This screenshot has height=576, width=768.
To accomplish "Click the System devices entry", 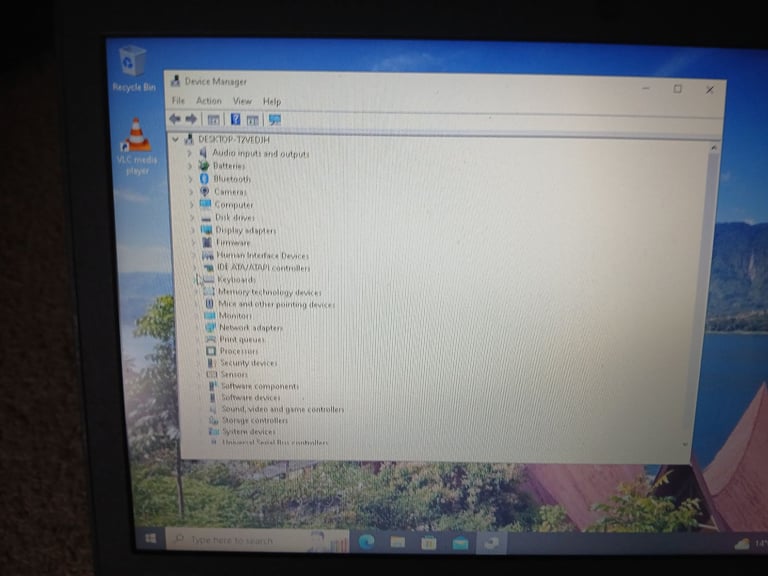I will pyautogui.click(x=249, y=432).
